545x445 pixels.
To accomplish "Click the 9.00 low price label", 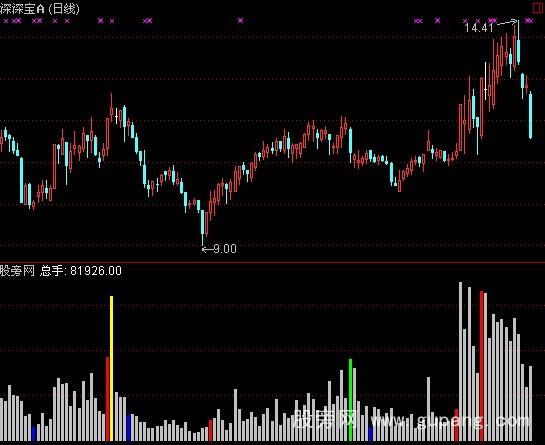I will pyautogui.click(x=225, y=249).
